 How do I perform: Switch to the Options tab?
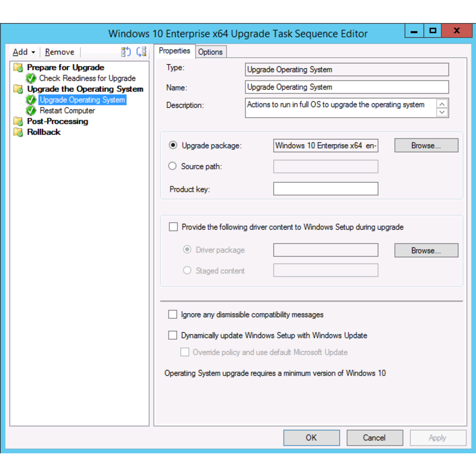[210, 52]
